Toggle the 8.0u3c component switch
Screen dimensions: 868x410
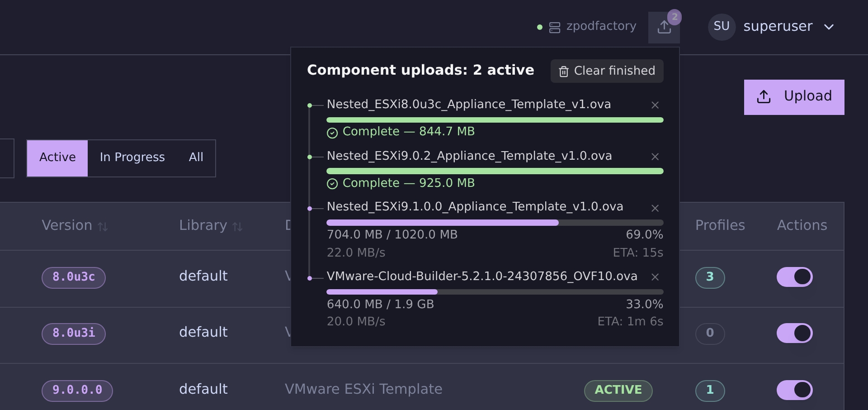point(794,277)
